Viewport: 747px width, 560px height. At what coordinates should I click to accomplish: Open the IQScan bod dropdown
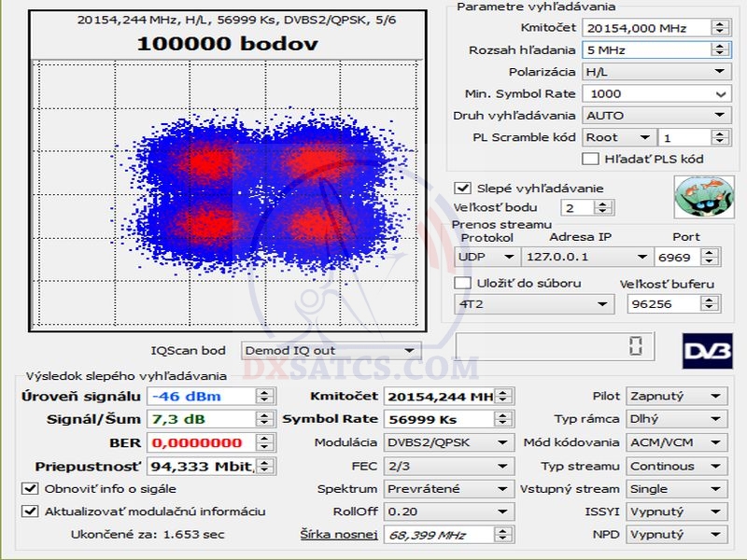(329, 351)
